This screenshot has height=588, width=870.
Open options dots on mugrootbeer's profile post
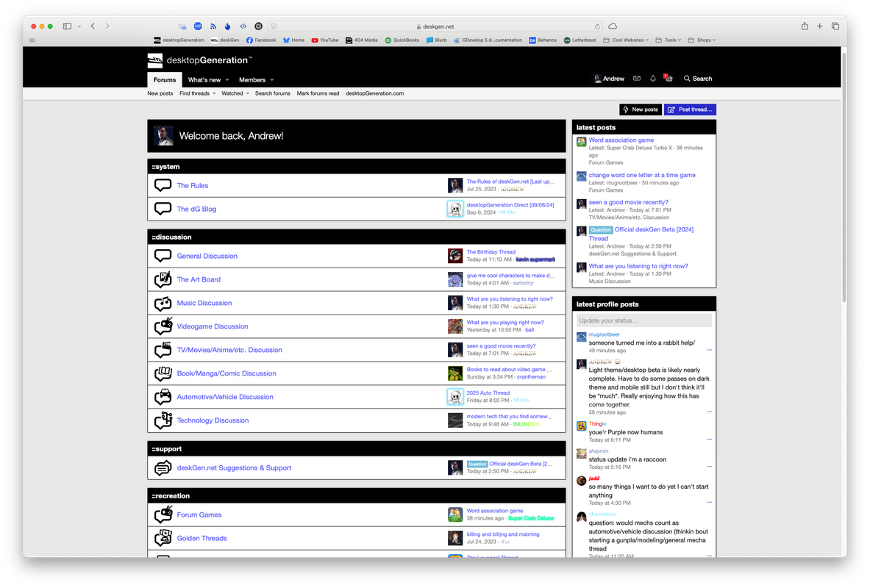[709, 350]
